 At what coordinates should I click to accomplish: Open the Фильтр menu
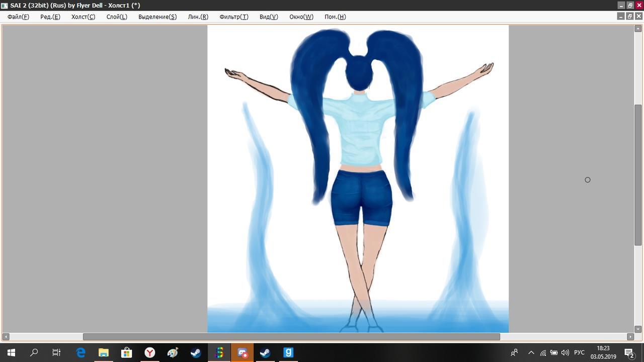(x=233, y=17)
